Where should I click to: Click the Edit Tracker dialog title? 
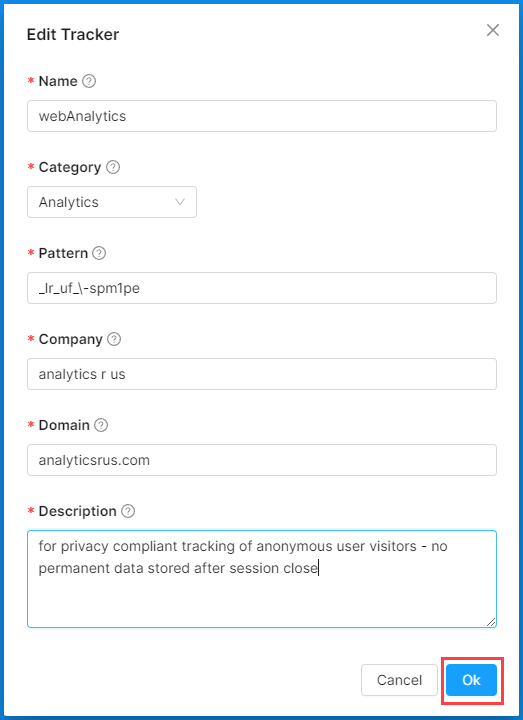point(73,35)
